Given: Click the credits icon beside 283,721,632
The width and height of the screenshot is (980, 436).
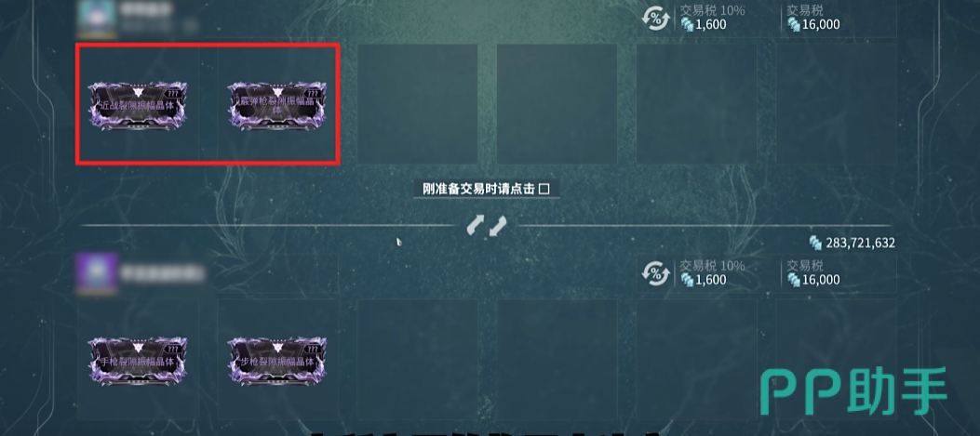Looking at the screenshot, I should coord(815,243).
